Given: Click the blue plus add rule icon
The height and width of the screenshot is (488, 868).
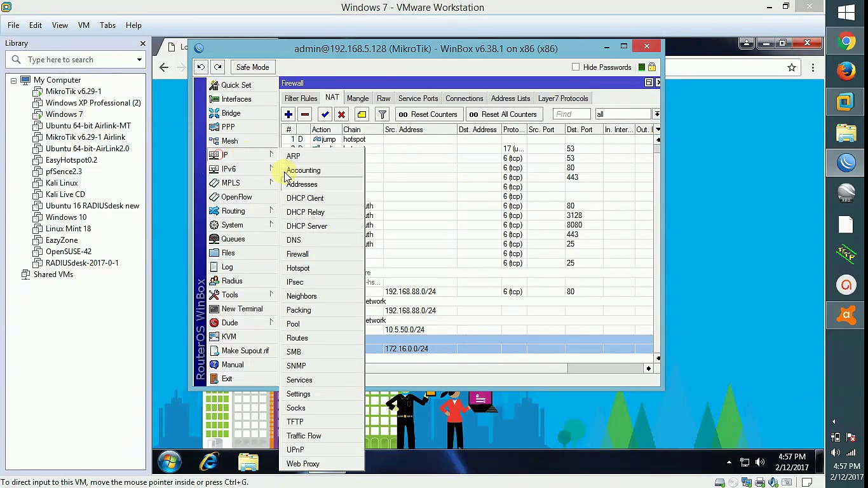Looking at the screenshot, I should [x=288, y=114].
